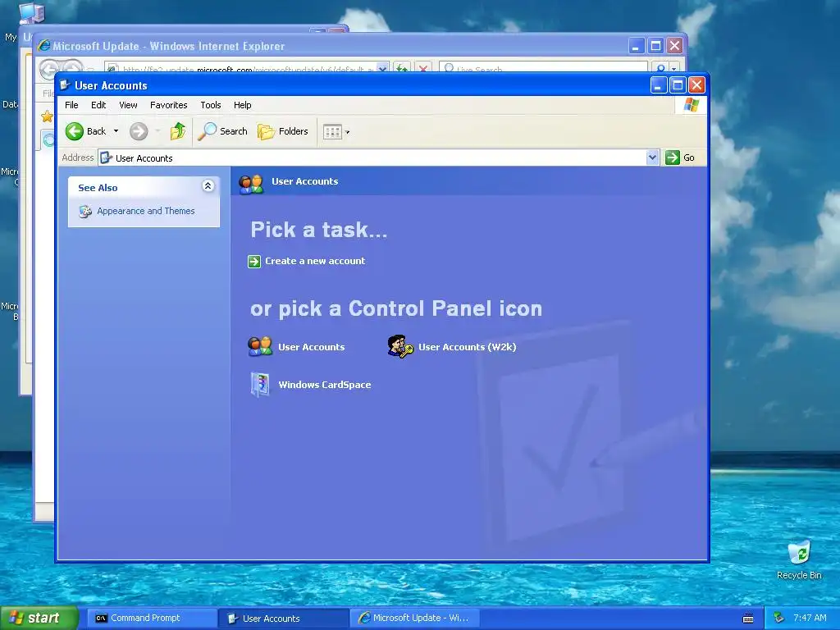Screen dimensions: 840x630
Task: Open the Windows CardSpace icon
Action: 260,385
